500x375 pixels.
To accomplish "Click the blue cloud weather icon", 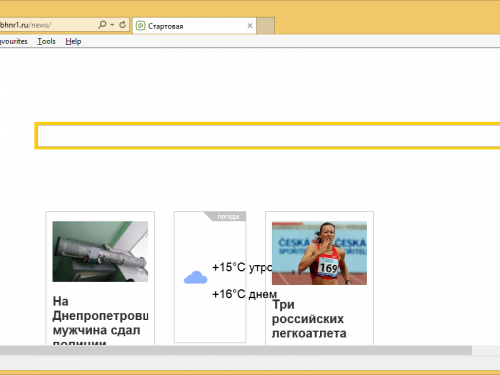I will (x=196, y=277).
